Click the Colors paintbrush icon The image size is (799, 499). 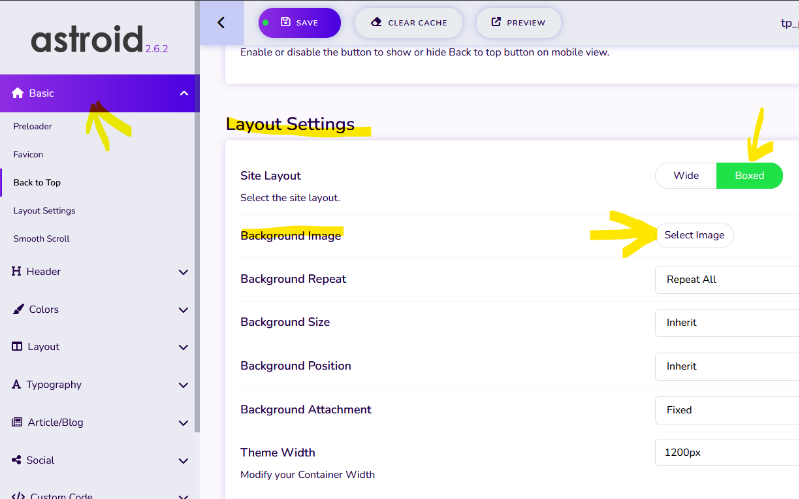(18, 309)
